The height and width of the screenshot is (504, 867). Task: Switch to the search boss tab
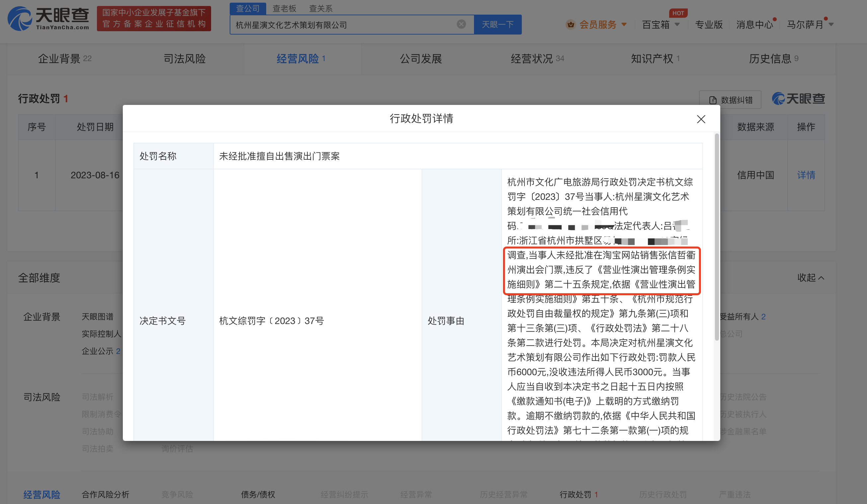(x=284, y=8)
